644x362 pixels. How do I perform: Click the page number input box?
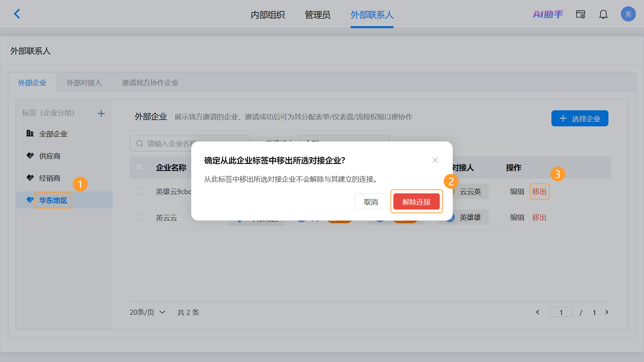click(x=561, y=312)
